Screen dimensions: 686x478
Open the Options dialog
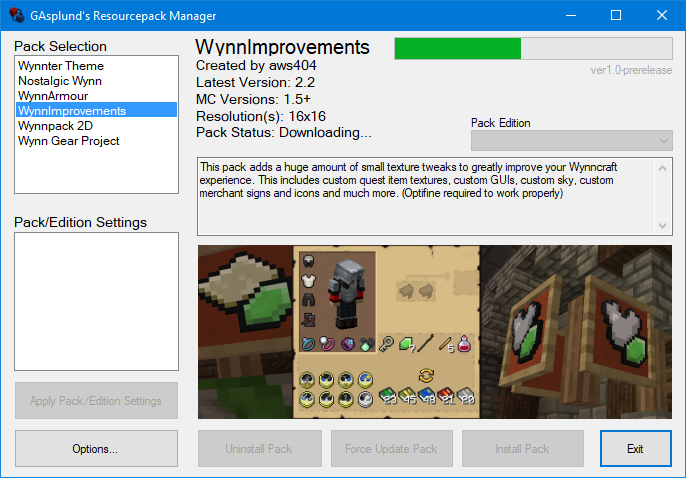95,449
